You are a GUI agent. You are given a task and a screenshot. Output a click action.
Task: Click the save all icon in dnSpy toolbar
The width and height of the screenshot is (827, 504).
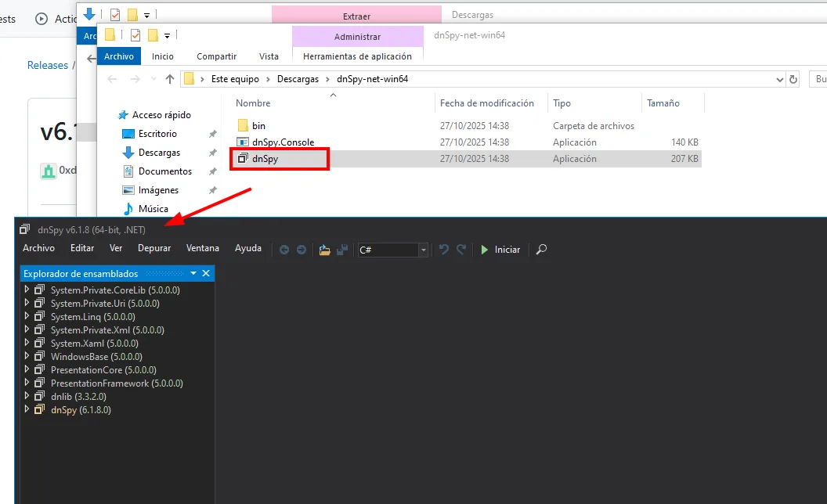pos(341,250)
